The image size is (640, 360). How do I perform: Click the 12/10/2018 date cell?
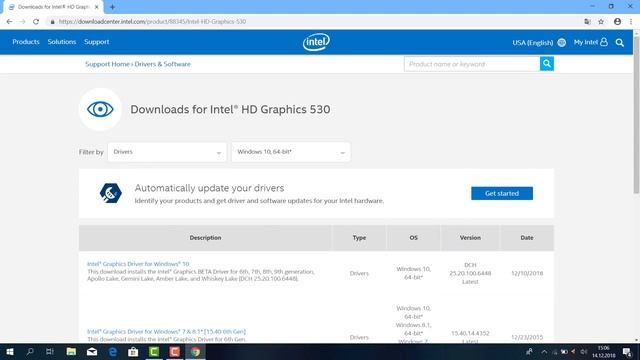tap(527, 273)
